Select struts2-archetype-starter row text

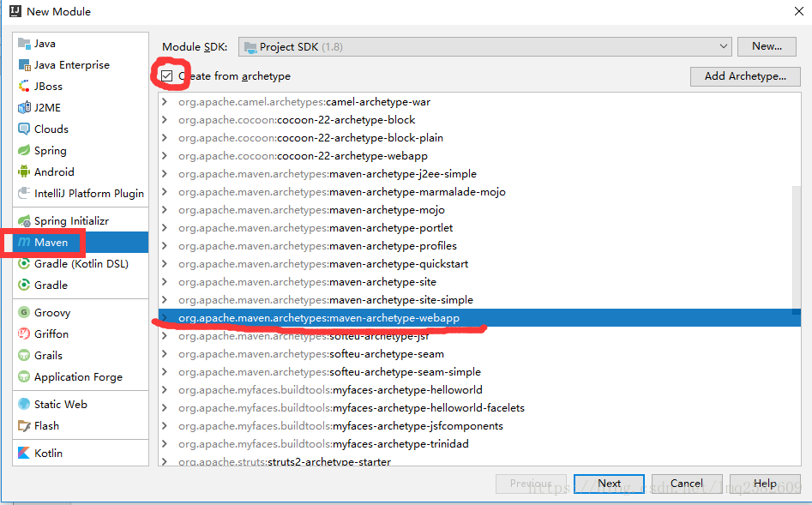285,461
